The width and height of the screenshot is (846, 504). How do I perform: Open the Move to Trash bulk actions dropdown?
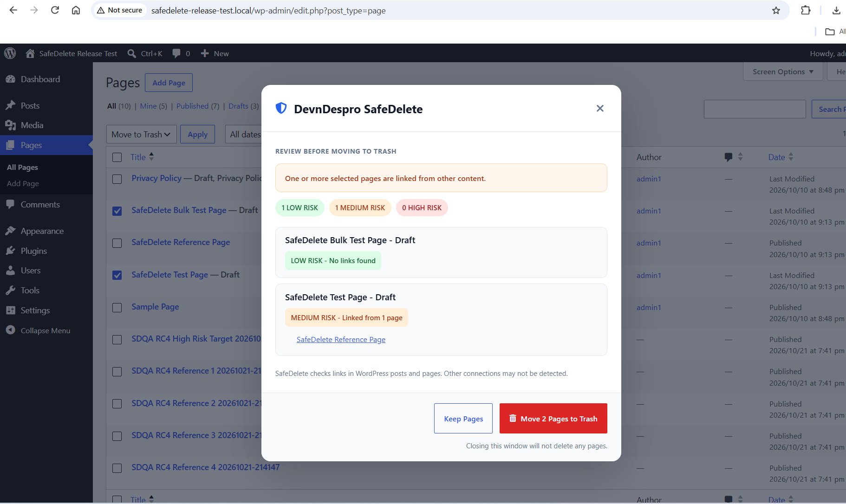(x=142, y=134)
